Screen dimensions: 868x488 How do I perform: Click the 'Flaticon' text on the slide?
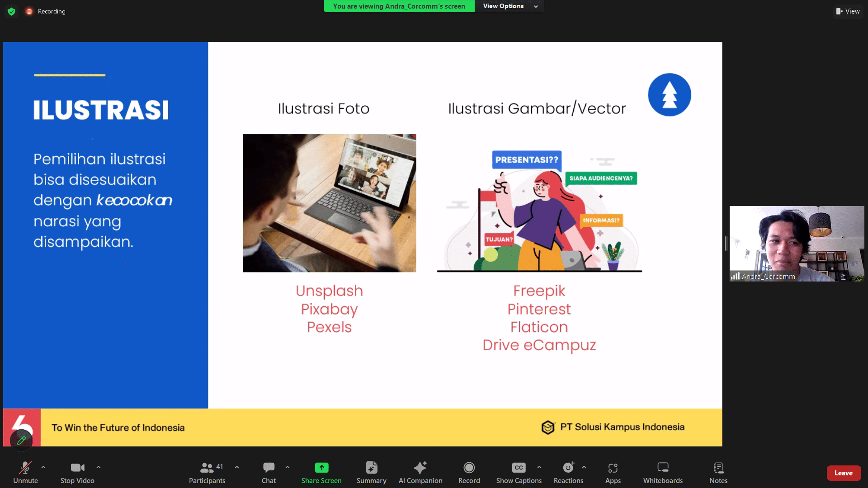point(539,327)
